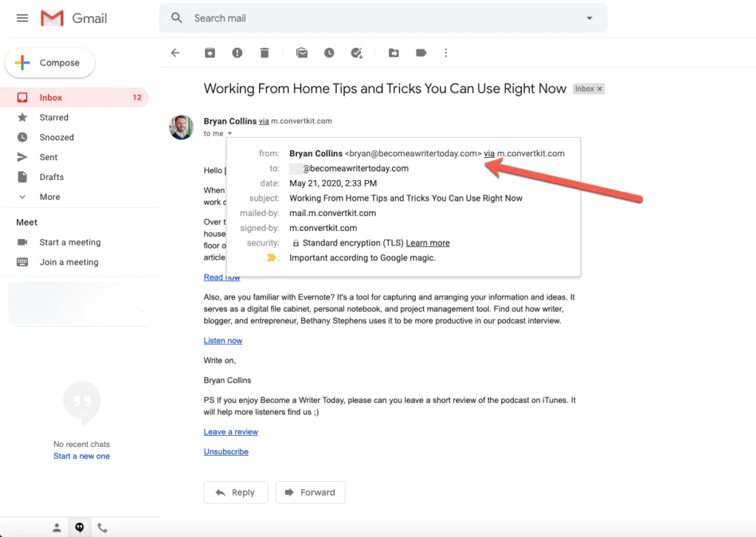Image resolution: width=756 pixels, height=537 pixels.
Task: Click the Forward button
Action: point(310,492)
